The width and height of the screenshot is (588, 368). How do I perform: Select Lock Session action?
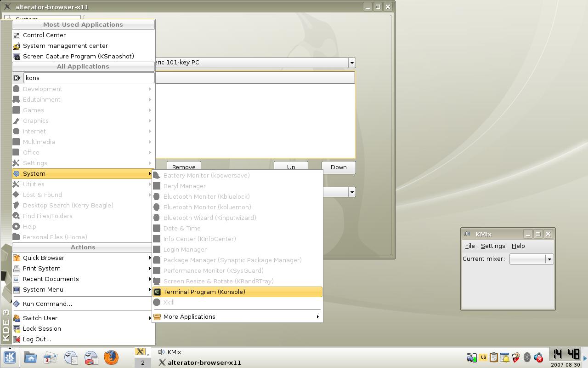[x=83, y=328]
